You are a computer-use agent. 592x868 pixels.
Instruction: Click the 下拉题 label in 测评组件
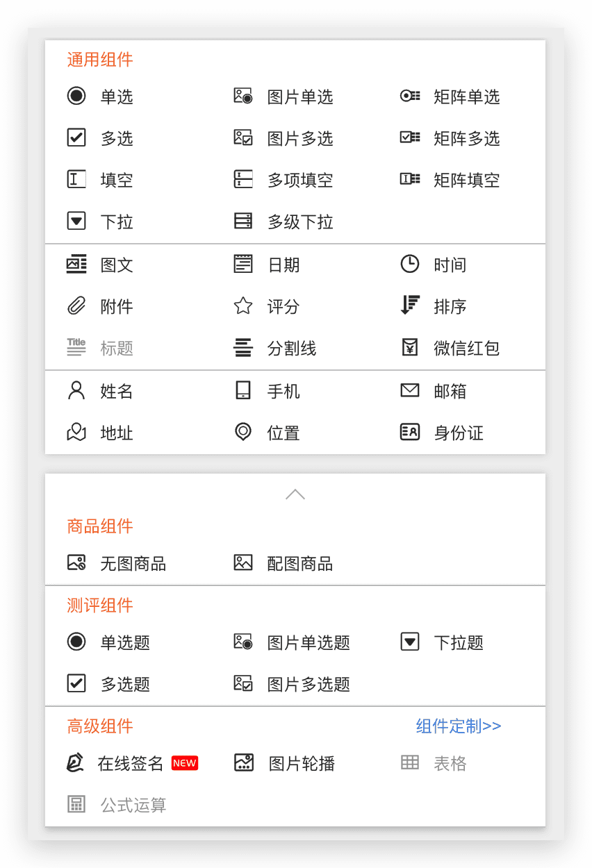pyautogui.click(x=459, y=642)
